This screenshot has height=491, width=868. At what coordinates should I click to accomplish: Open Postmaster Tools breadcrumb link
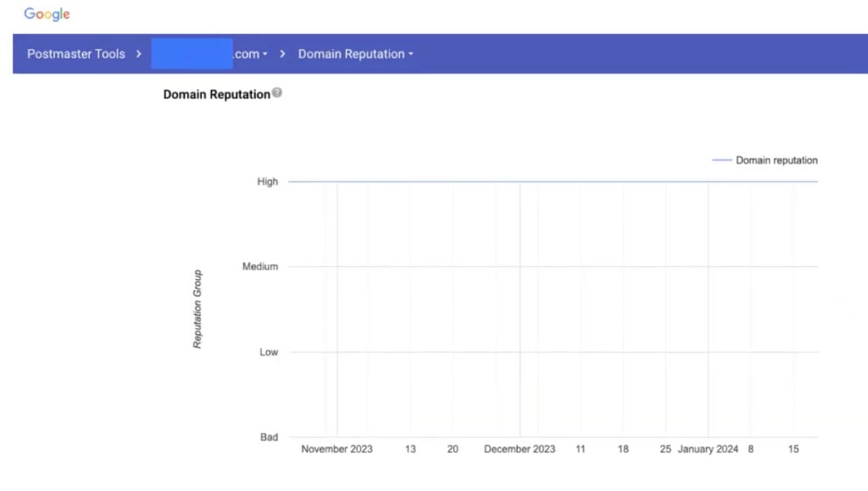point(75,53)
